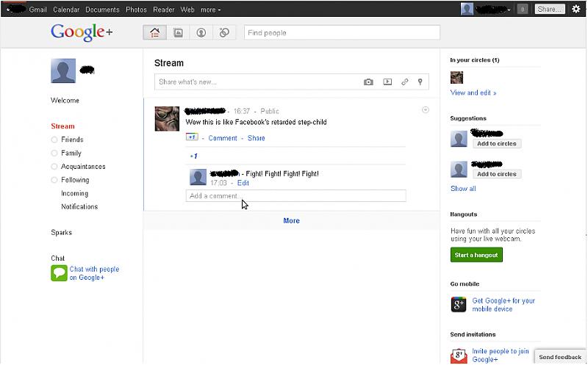Screen dimensions: 588x365
Task: Attach a photo using camera icon
Action: [x=368, y=82]
